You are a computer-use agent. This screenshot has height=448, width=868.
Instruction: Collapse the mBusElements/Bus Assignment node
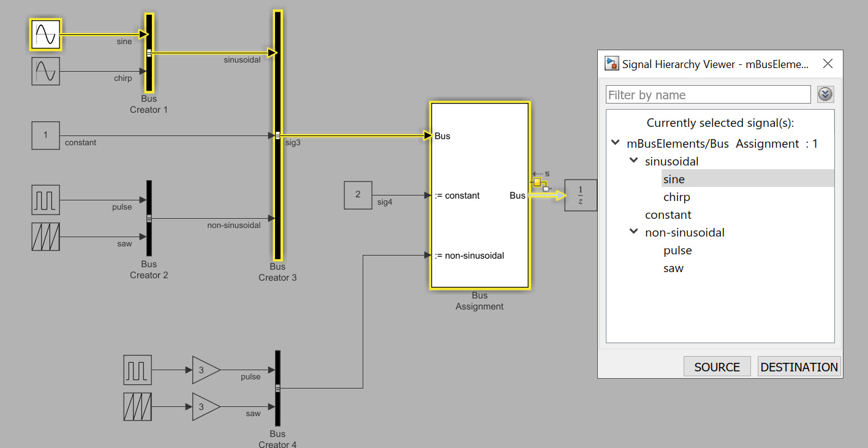tap(615, 142)
